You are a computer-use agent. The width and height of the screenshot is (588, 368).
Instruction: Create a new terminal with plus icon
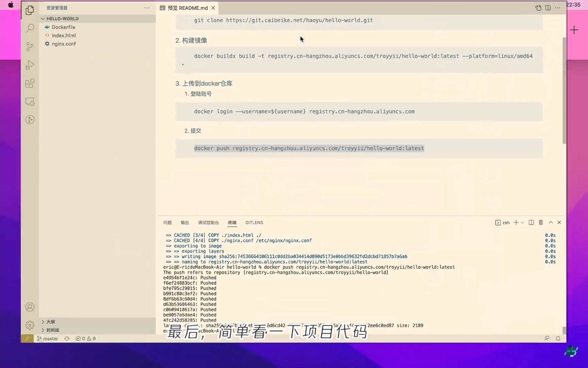(516, 223)
